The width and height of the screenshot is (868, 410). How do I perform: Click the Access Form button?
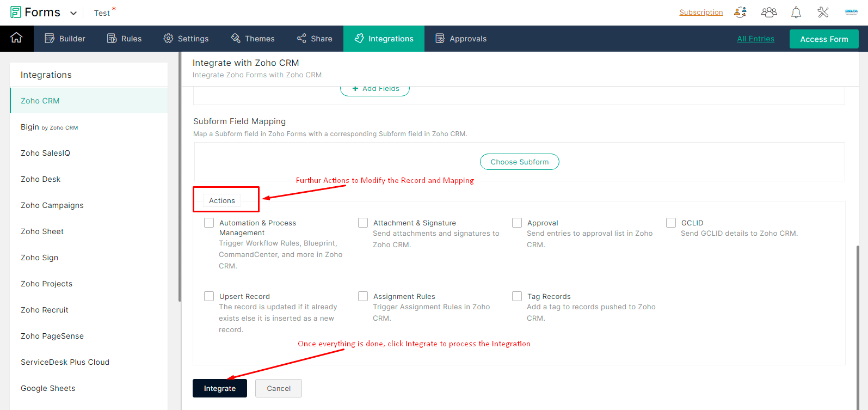coord(824,39)
